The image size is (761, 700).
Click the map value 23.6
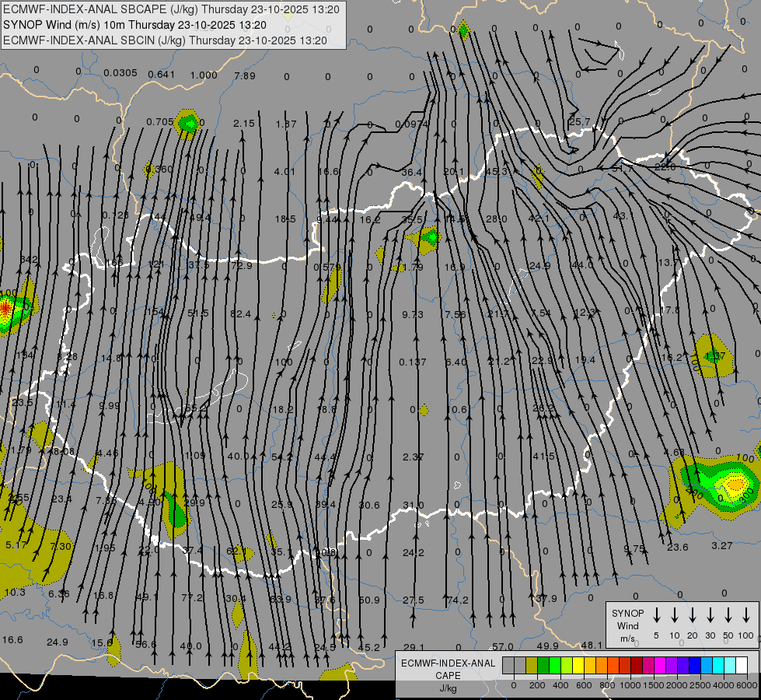tap(678, 547)
